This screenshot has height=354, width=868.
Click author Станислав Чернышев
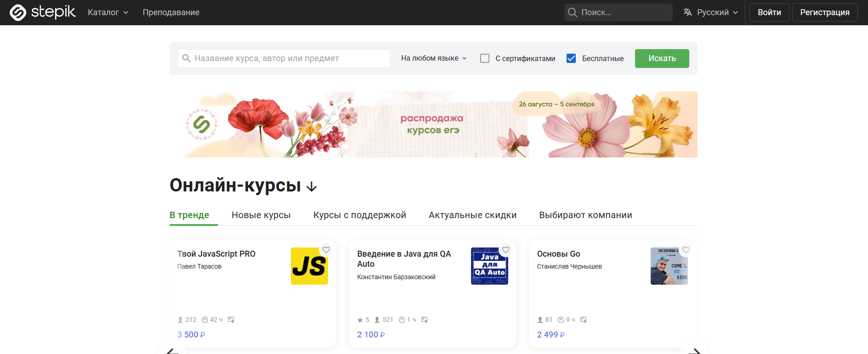tap(569, 266)
